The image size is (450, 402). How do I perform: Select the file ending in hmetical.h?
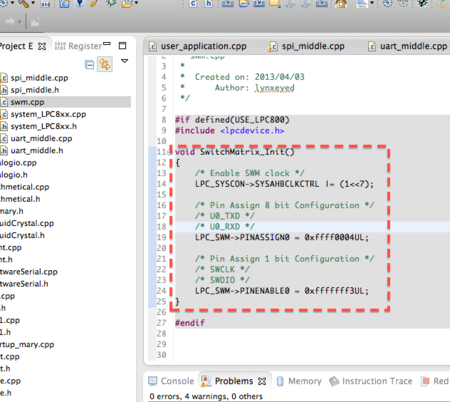tap(20, 199)
